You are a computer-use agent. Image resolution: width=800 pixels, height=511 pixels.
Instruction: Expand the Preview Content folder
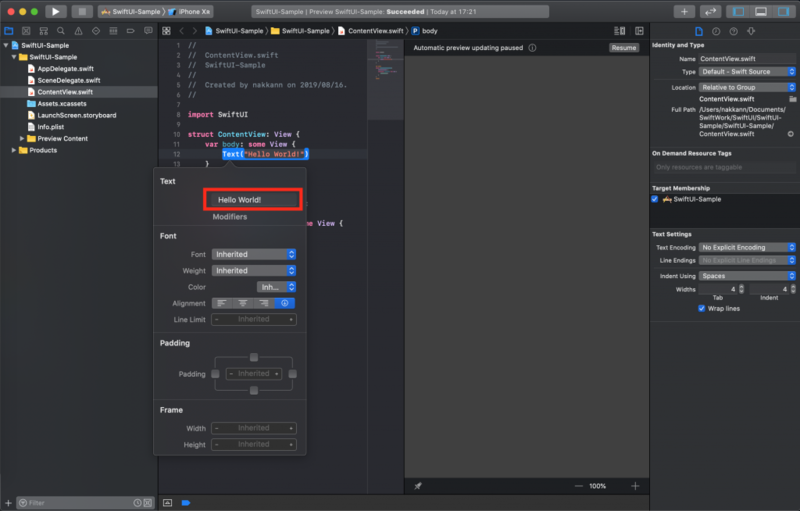coord(22,139)
